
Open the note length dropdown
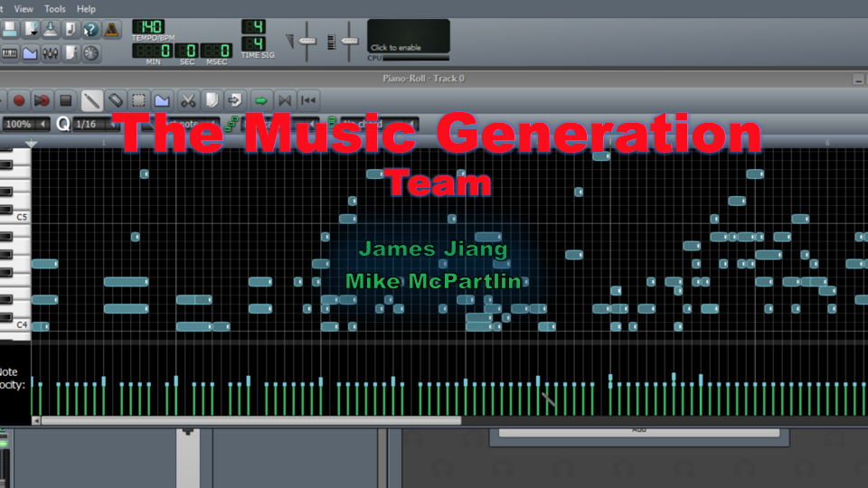(183, 124)
